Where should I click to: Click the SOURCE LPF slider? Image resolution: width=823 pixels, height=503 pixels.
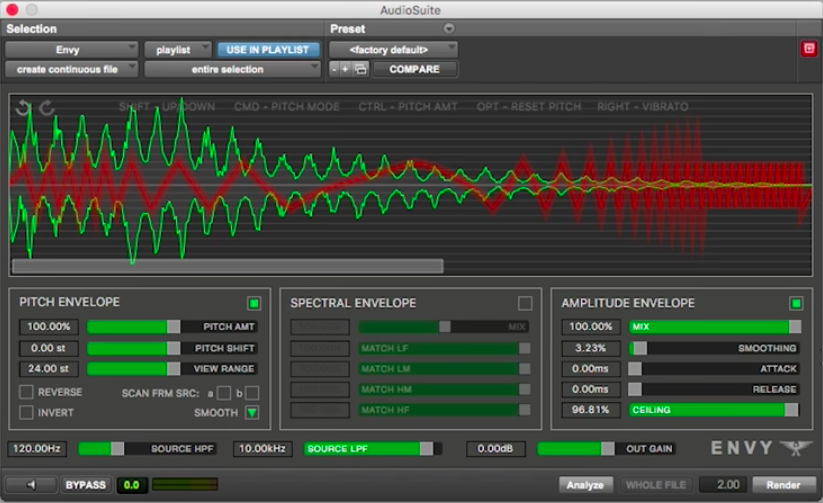[372, 448]
